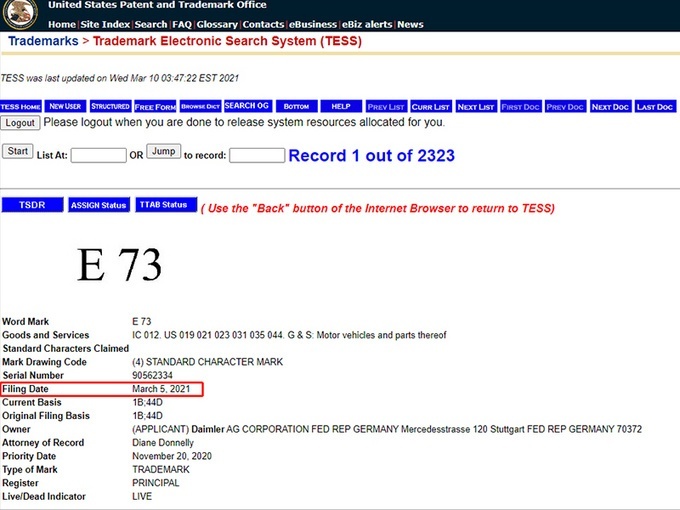This screenshot has width=680, height=510.
Task: Select Current Basis value 1B;44D
Action: [147, 402]
